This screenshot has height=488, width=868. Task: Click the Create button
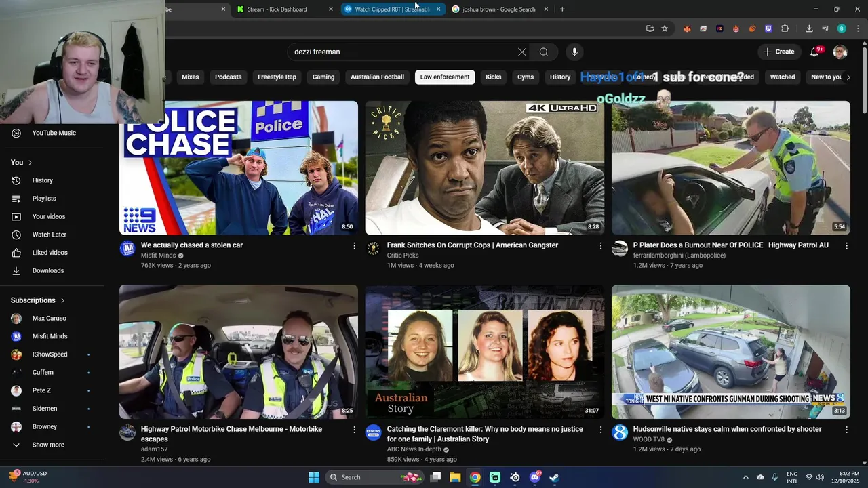pos(779,52)
